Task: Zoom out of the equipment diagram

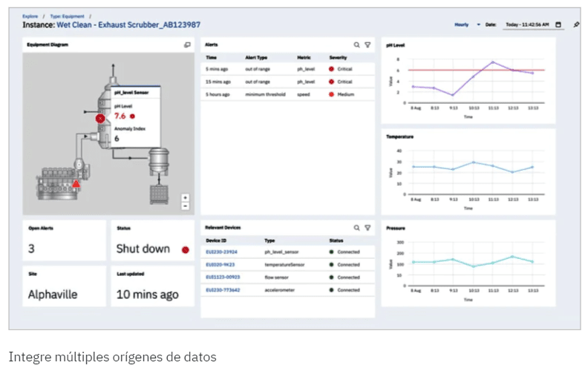Action: [186, 206]
